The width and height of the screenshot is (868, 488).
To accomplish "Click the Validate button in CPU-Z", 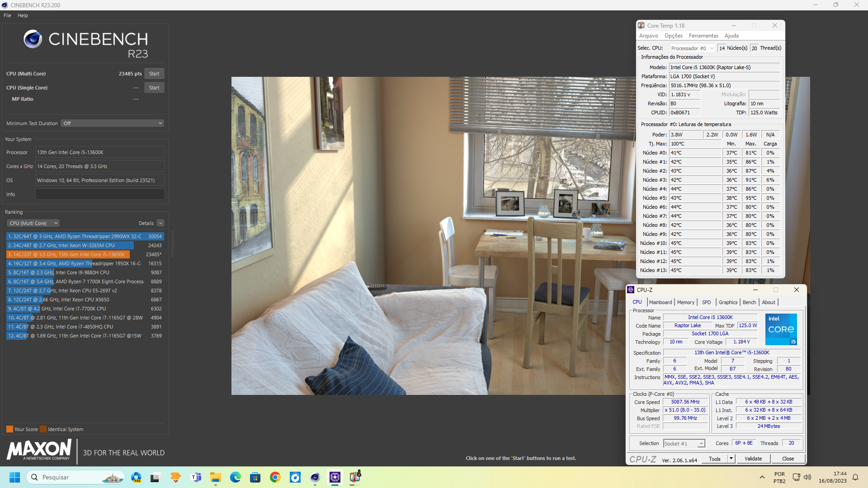I will pyautogui.click(x=753, y=459).
